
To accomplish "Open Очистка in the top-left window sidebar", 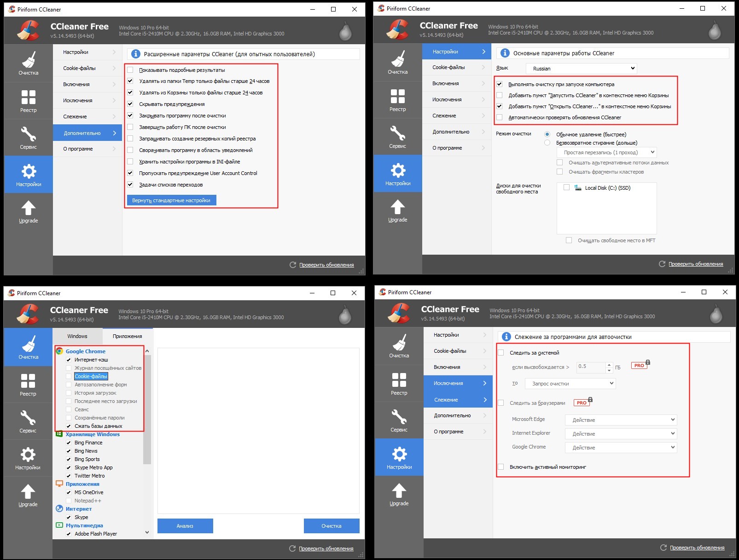I will (29, 63).
